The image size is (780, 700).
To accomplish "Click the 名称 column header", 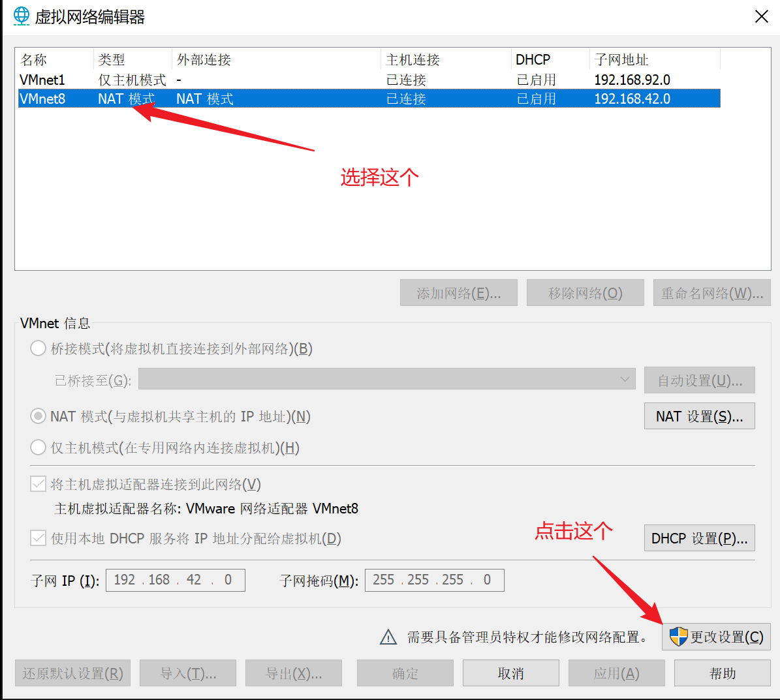I will (55, 59).
